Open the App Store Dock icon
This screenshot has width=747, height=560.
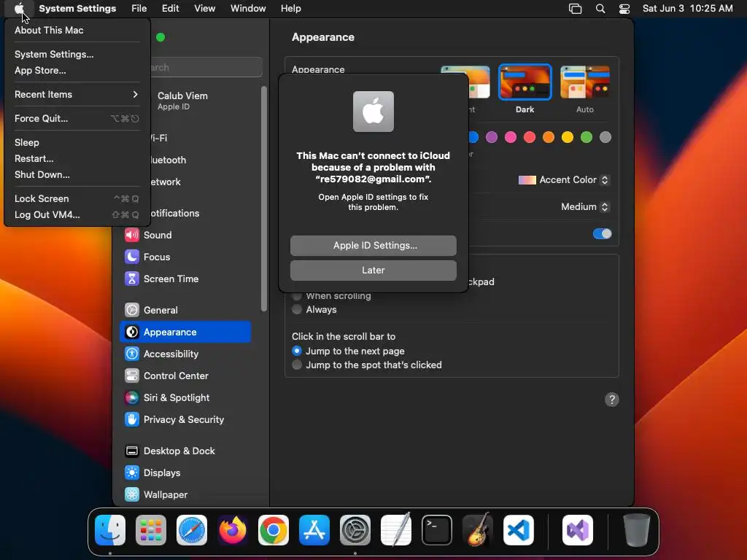[314, 530]
